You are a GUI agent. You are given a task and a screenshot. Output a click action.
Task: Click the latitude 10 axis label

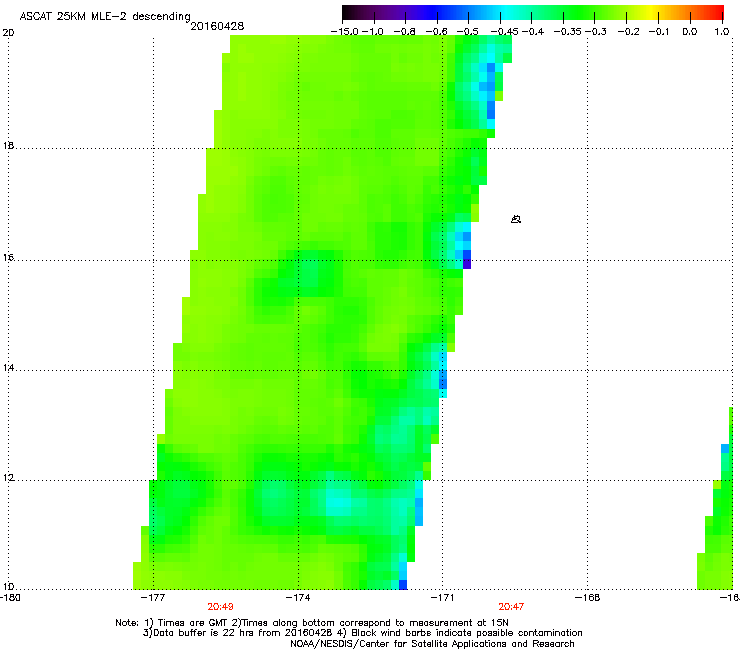(x=8, y=587)
